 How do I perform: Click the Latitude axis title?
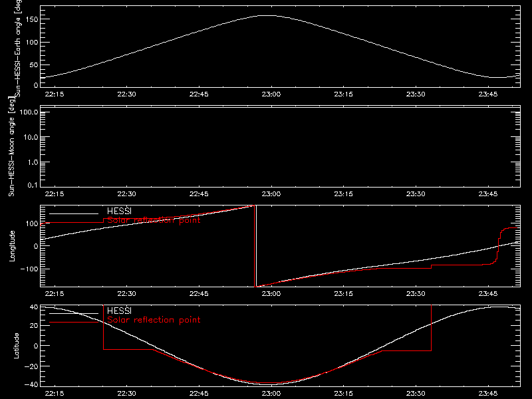click(x=16, y=346)
